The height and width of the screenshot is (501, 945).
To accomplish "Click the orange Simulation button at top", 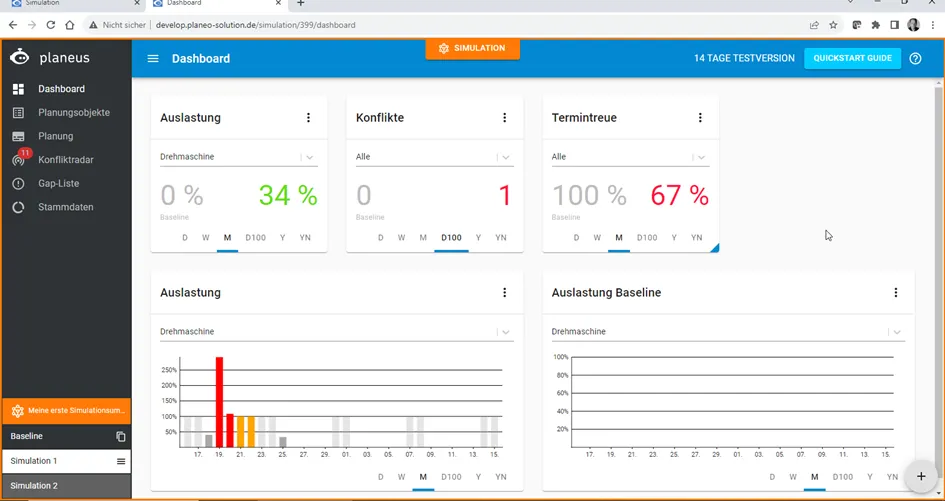I will coord(472,48).
